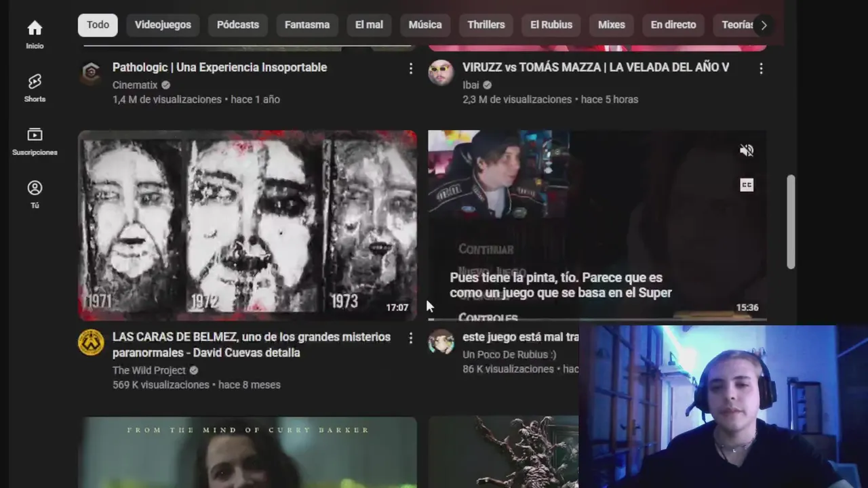Select the Mixes filter chip
Viewport: 868px width, 488px height.
[612, 25]
